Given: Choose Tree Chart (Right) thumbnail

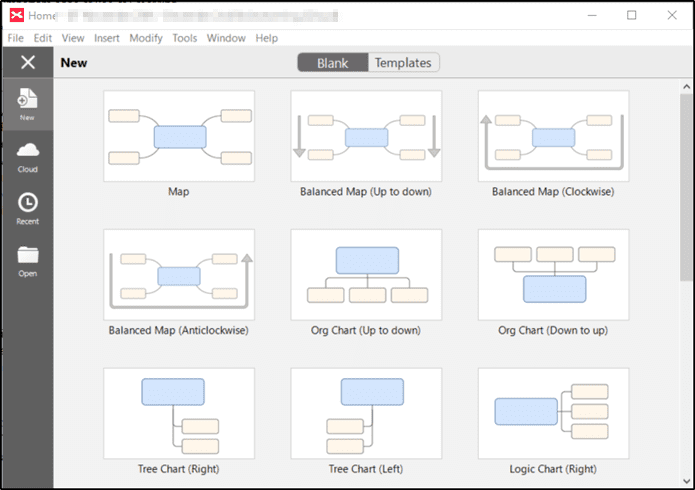Looking at the screenshot, I should tap(179, 413).
